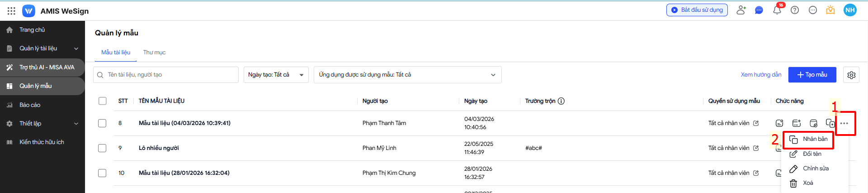Viewport: 868px width, 193px height.
Task: Tick the checkbox for Lô nhiều người
Action: pos(102,148)
